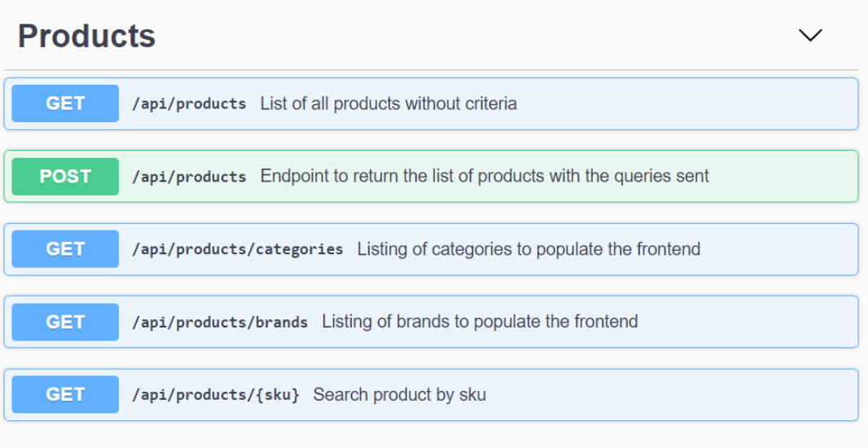Click GET badge of the brands endpoint
Viewport: 868px width, 448px height.
click(65, 322)
